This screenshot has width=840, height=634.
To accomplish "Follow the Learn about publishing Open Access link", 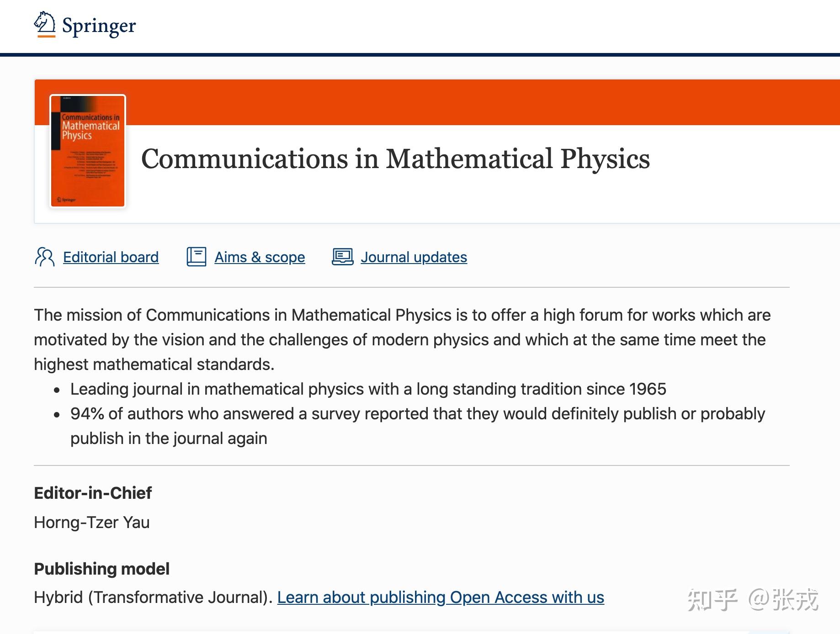I will pos(441,597).
